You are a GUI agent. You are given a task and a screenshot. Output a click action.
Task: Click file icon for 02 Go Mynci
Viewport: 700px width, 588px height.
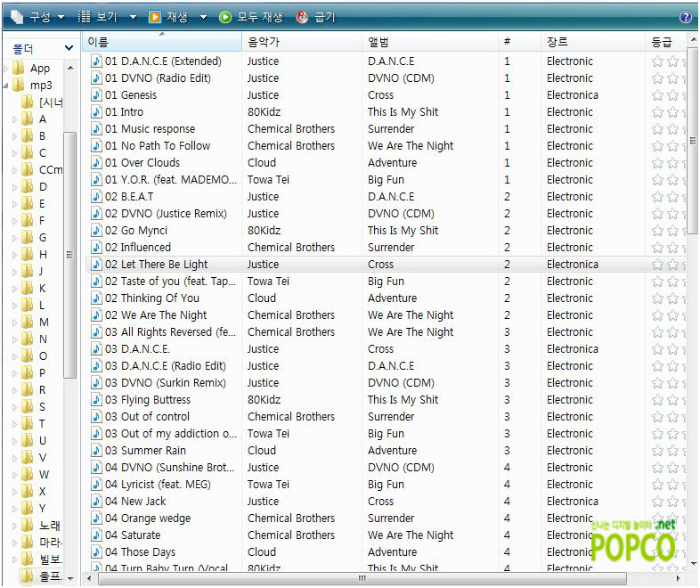pyautogui.click(x=96, y=231)
